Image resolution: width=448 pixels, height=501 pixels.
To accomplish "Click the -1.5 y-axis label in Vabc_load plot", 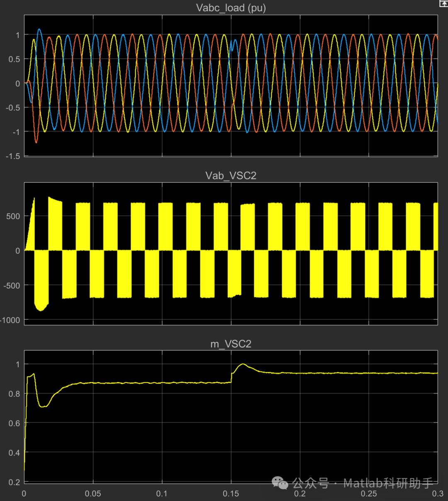I will pos(13,156).
